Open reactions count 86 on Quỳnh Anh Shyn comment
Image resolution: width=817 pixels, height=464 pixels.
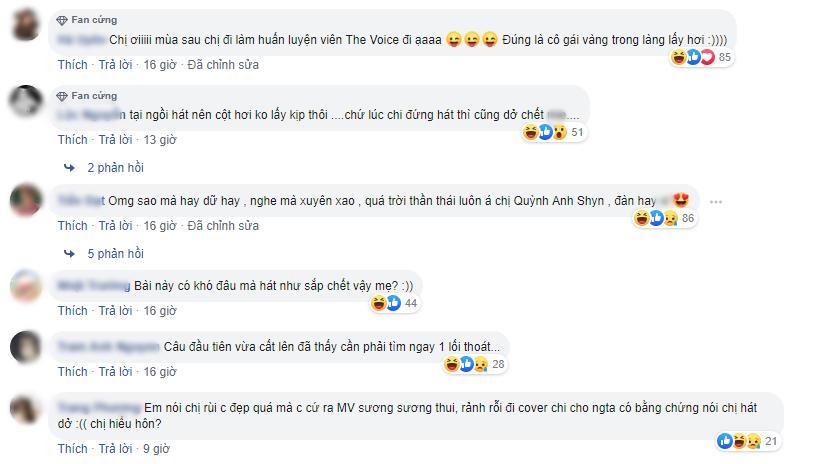click(665, 218)
